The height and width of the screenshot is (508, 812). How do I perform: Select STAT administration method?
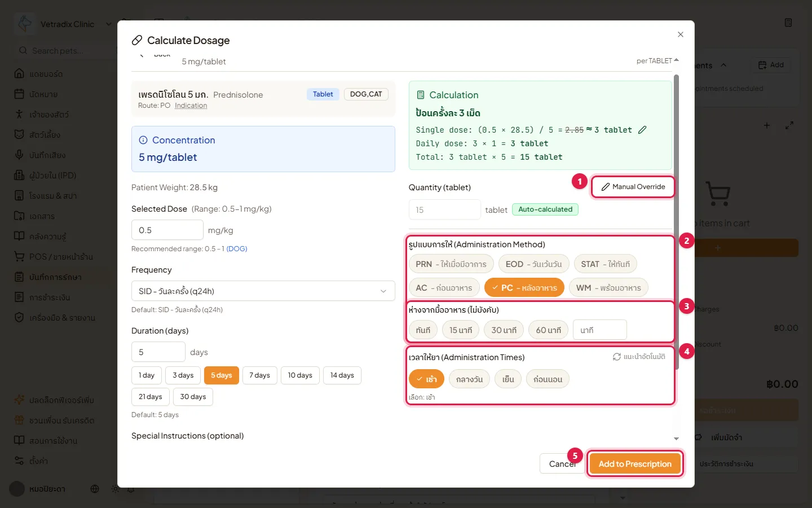pyautogui.click(x=606, y=264)
